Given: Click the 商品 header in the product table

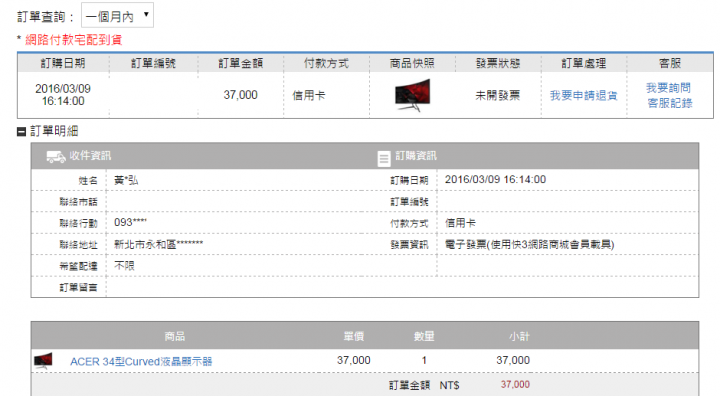Looking at the screenshot, I should tap(174, 336).
